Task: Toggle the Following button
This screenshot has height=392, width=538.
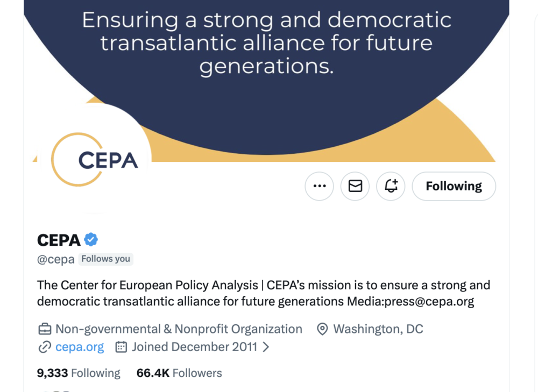Action: (x=454, y=186)
